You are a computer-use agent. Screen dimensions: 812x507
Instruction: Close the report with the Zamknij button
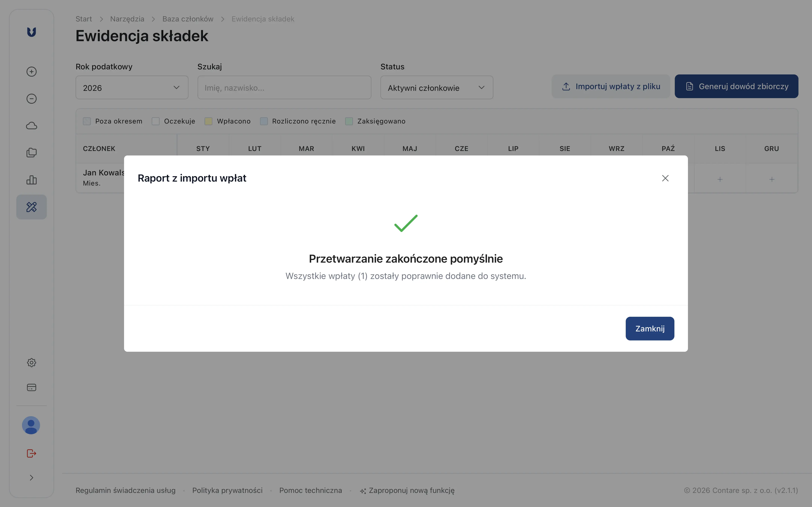pyautogui.click(x=649, y=328)
